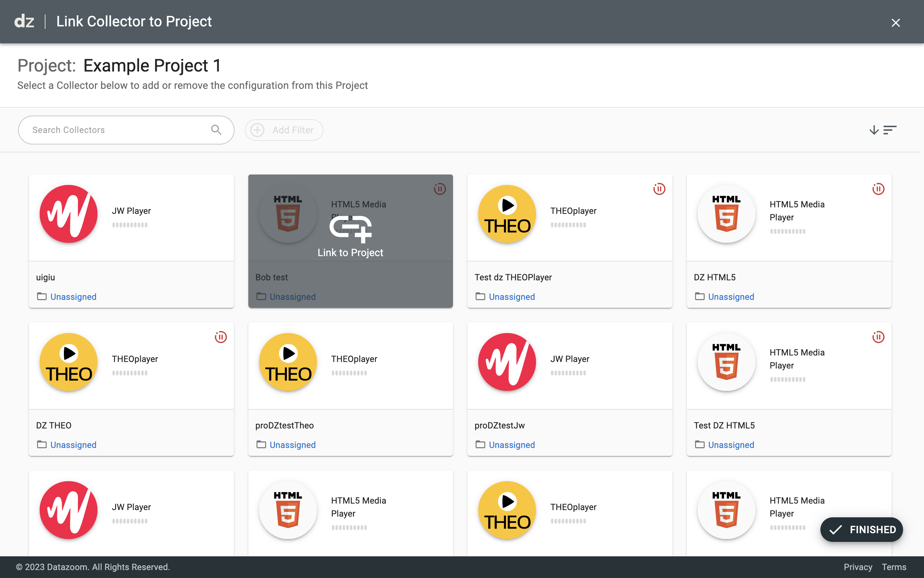Focus the Search Collectors field
This screenshot has height=578, width=924.
click(126, 130)
